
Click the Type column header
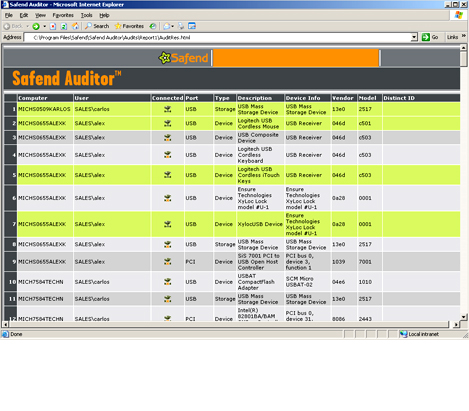[x=225, y=98]
